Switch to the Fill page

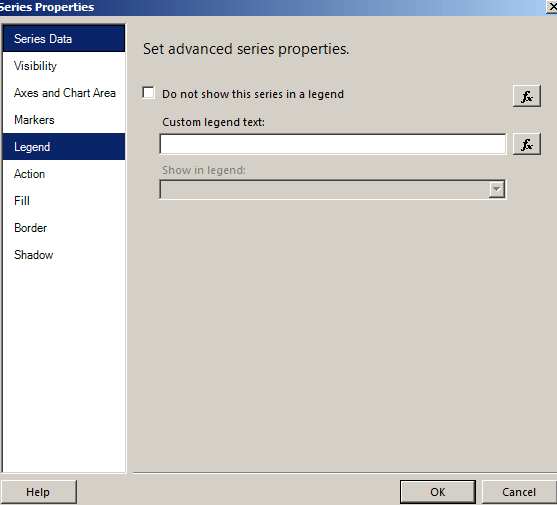(64, 201)
